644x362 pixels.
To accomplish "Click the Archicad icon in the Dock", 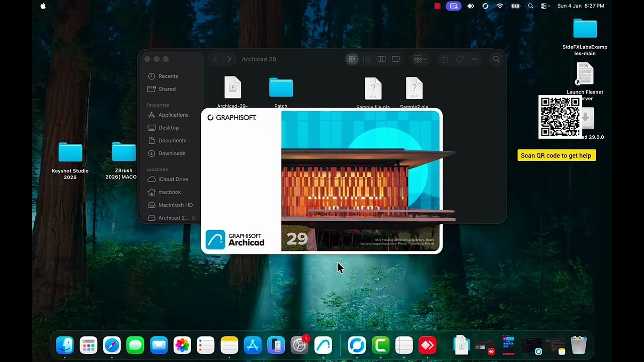I will coord(323,345).
